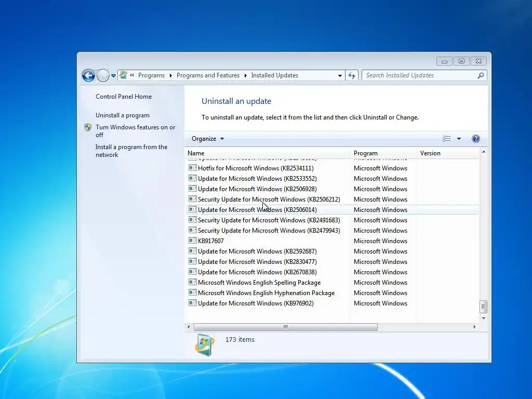The width and height of the screenshot is (532, 399).
Task: Click the vertical scrollbar down arrow
Action: [x=484, y=318]
